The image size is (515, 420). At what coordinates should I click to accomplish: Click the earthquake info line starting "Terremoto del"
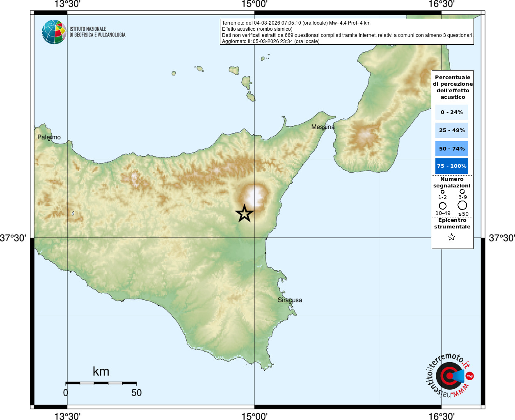(x=296, y=23)
